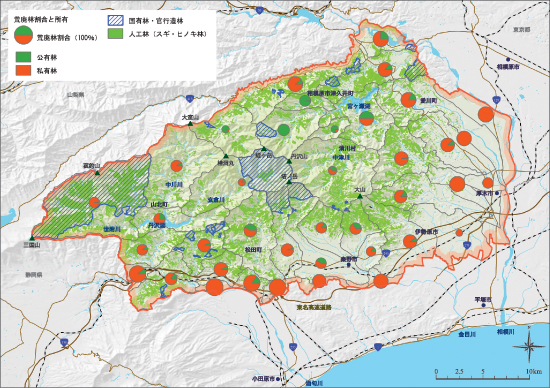
Task: Click the 人工林 green legend box
Action: pyautogui.click(x=115, y=34)
